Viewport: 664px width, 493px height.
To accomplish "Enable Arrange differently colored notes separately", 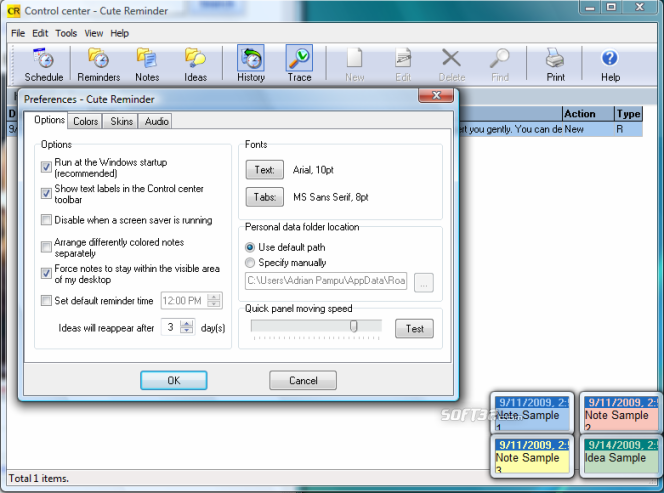I will click(46, 246).
